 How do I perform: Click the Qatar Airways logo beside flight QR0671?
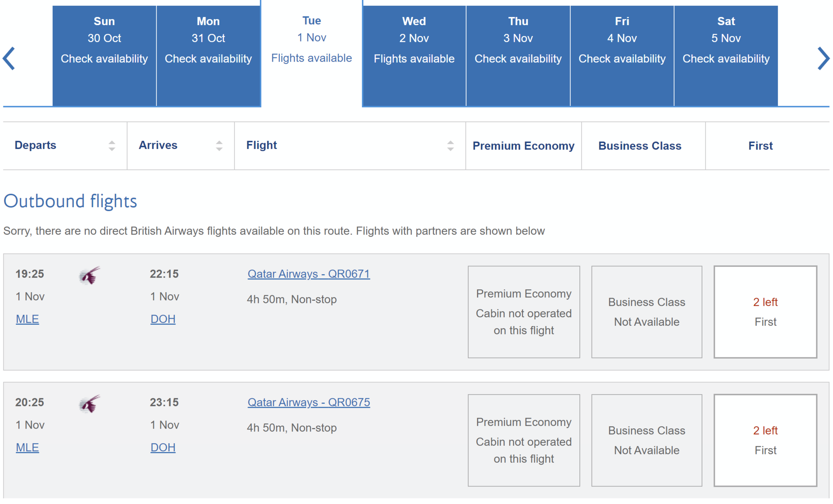point(89,276)
